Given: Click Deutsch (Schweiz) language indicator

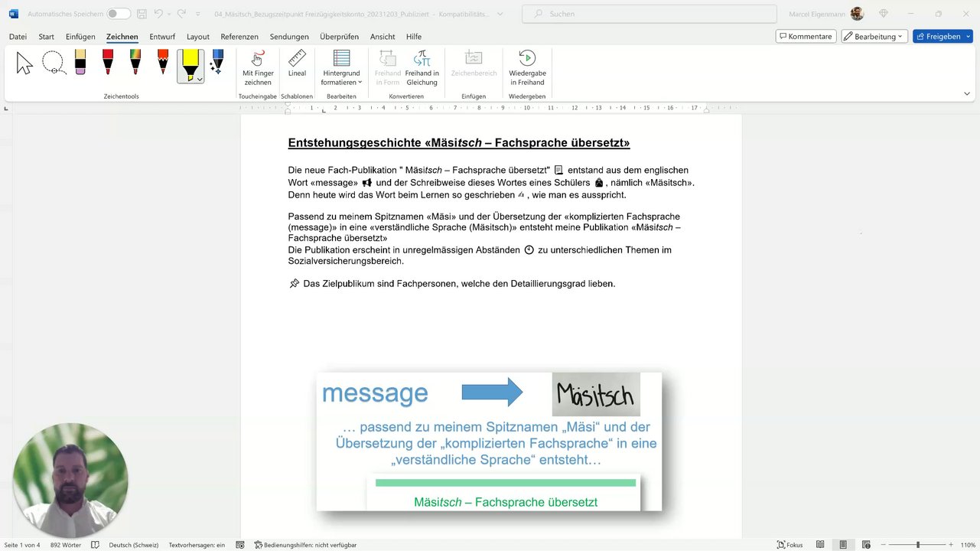Looking at the screenshot, I should pyautogui.click(x=134, y=545).
